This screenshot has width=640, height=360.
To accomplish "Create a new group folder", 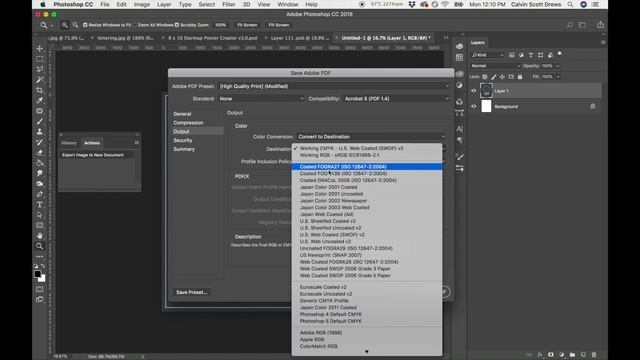I will coord(572,355).
